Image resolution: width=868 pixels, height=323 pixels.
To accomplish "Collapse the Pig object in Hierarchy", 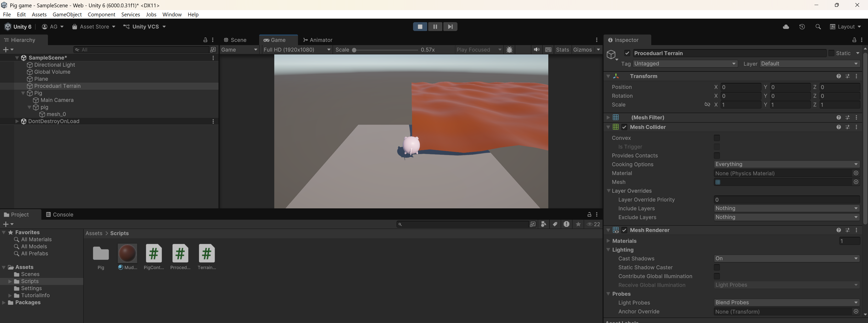I will [x=23, y=93].
